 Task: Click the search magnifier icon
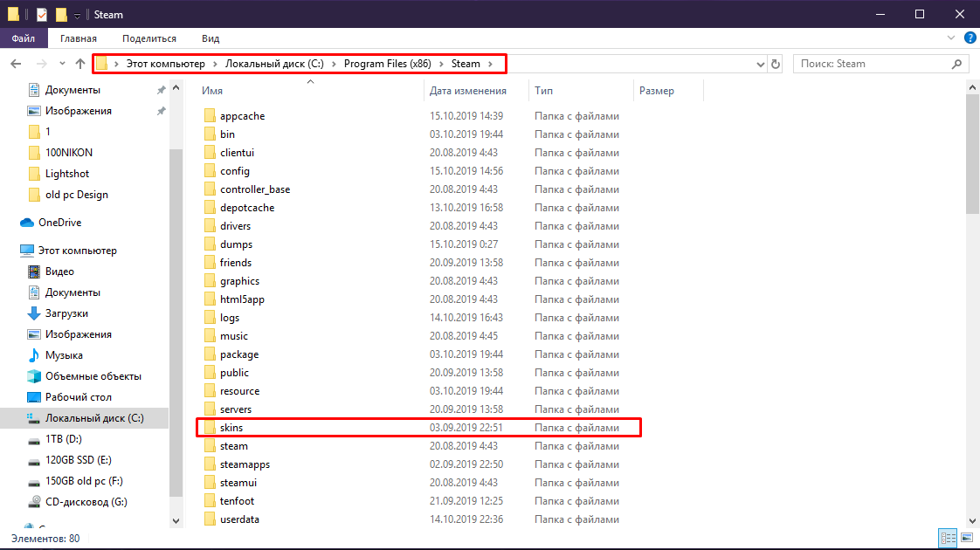(x=957, y=64)
